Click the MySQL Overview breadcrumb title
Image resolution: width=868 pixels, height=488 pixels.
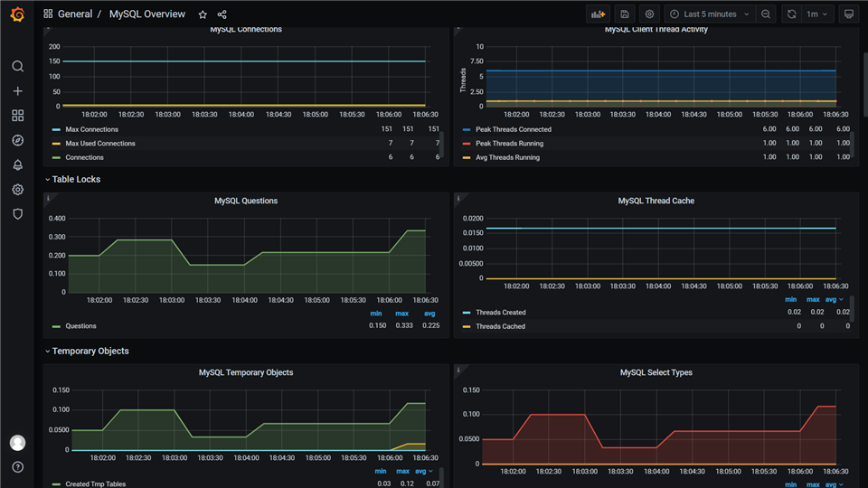pos(147,14)
